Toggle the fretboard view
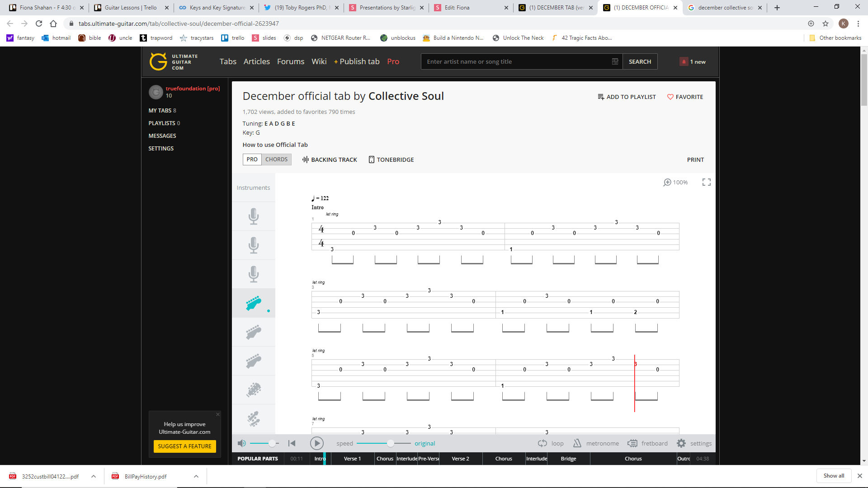The height and width of the screenshot is (488, 868). coord(647,443)
